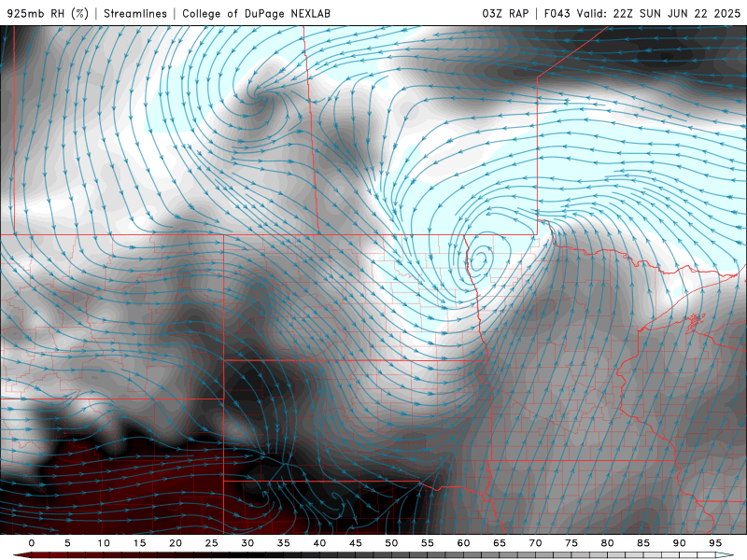This screenshot has height=560, width=747.
Task: Click the "80" color scale label
Action: tap(607, 543)
